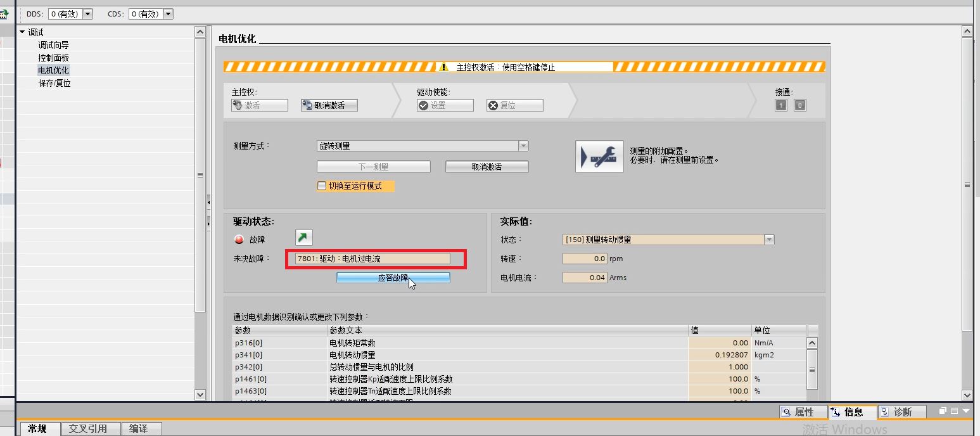Collapse the inspector panel with the down-triangle icon

[x=965, y=411]
